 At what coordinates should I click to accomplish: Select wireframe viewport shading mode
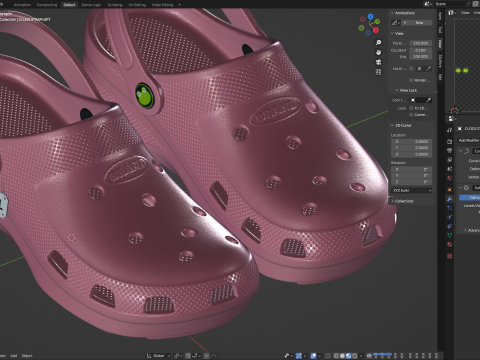336,356
